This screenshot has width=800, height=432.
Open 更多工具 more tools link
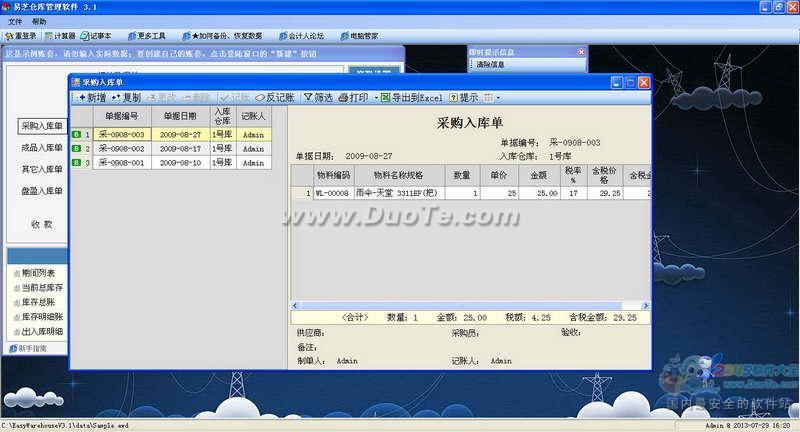pyautogui.click(x=146, y=36)
